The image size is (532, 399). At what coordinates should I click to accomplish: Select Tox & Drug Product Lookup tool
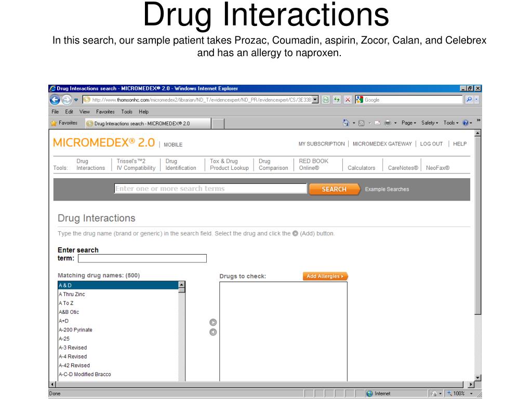(x=229, y=165)
